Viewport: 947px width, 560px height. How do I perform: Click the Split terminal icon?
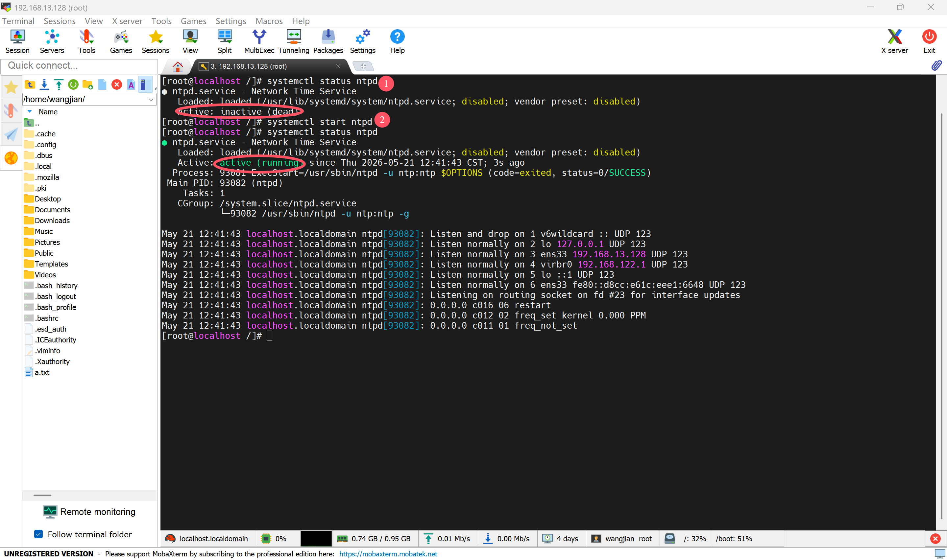pos(225,41)
